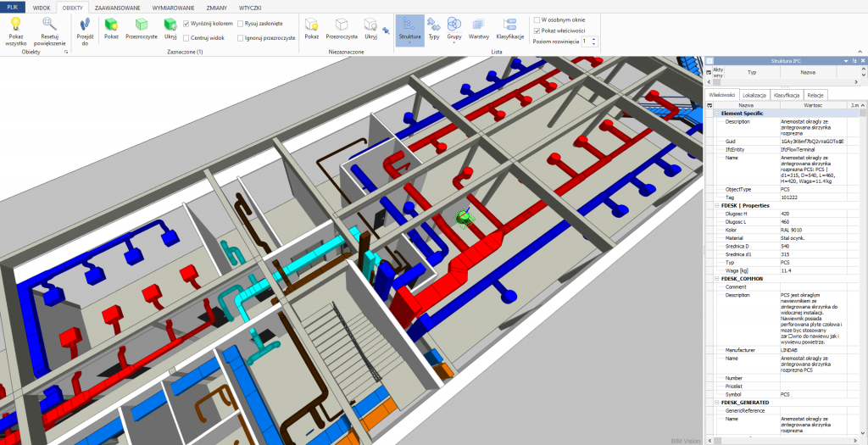This screenshot has width=868, height=445.
Task: Click the Typ column header
Action: click(x=751, y=74)
